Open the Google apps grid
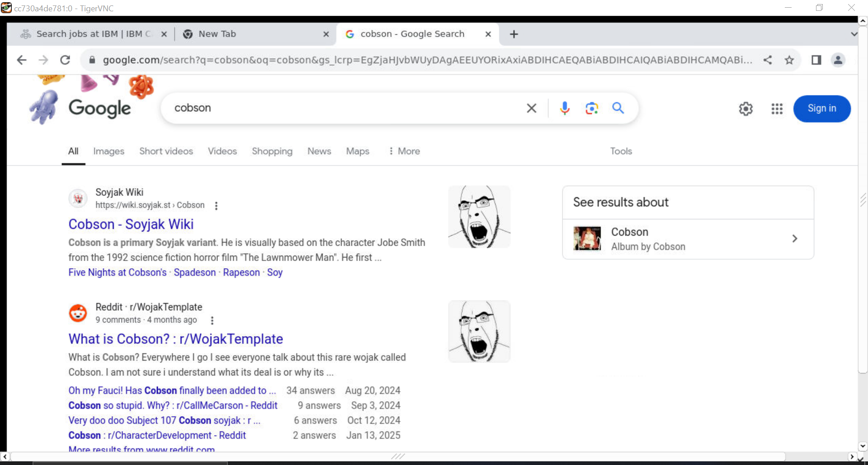 777,109
